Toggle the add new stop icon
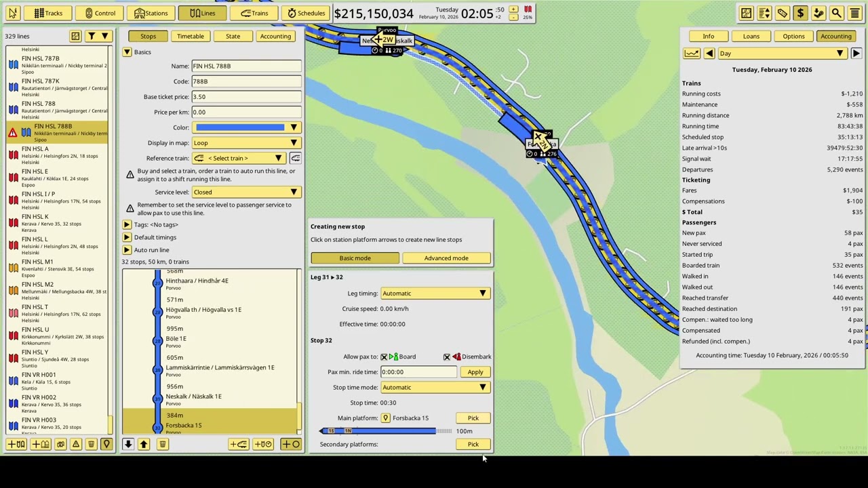The width and height of the screenshot is (868, 488). (290, 444)
